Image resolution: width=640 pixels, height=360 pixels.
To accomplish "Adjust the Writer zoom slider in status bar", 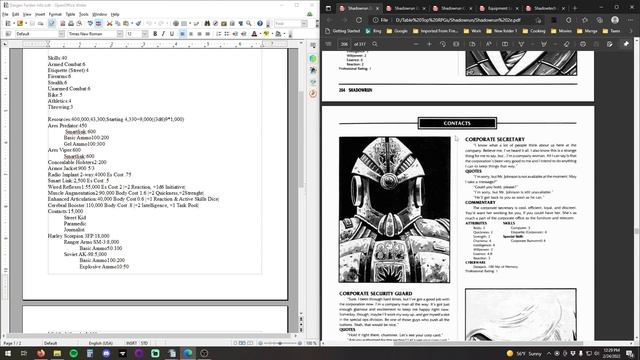I will (280, 343).
